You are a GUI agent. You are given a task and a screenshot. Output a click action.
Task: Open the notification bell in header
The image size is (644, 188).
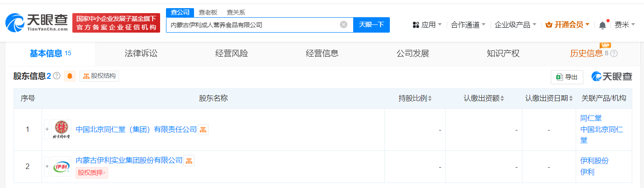602,25
